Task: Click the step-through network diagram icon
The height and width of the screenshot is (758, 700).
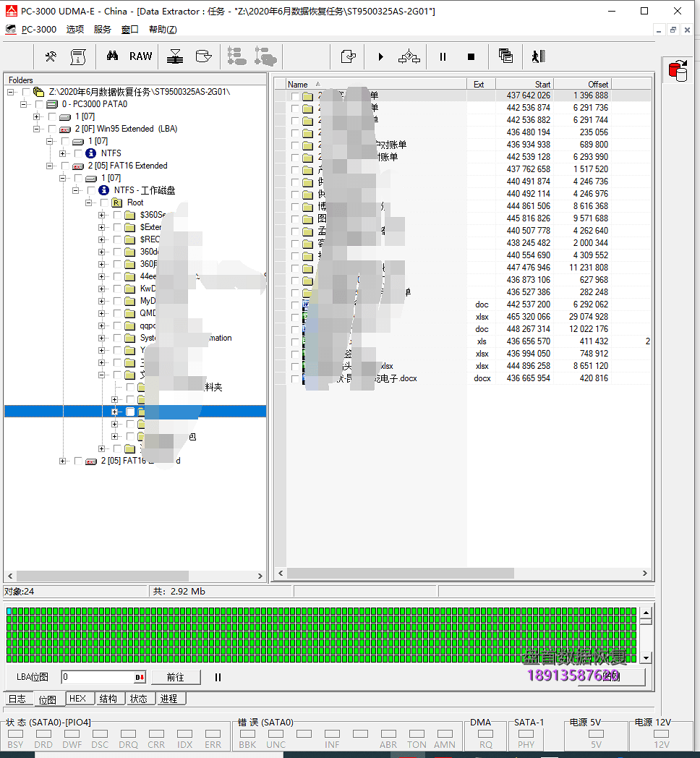Action: [409, 56]
